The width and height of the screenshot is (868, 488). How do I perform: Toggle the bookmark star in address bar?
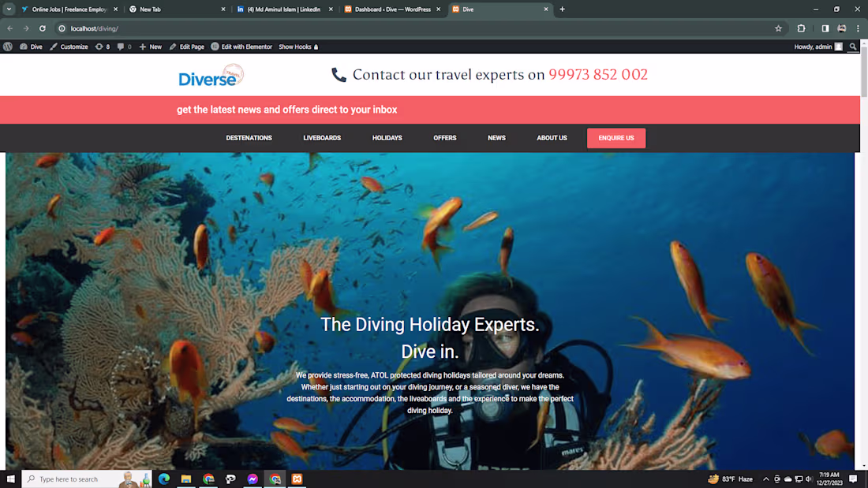779,28
